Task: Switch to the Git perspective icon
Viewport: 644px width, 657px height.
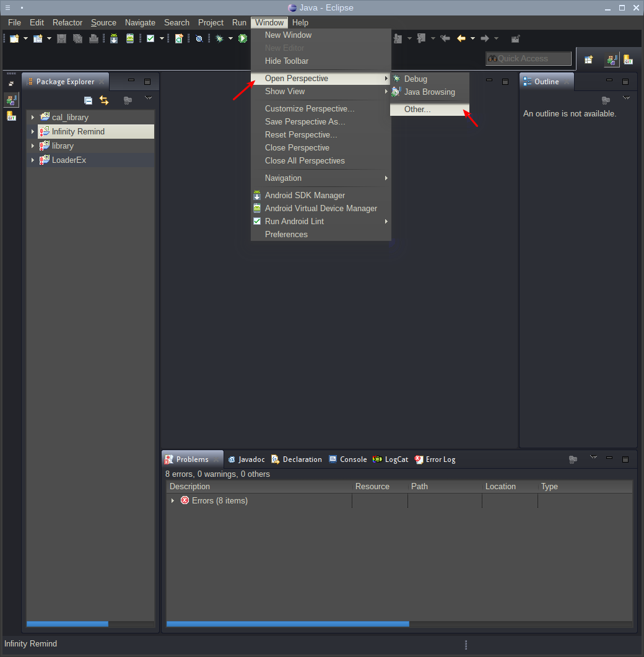Action: [x=628, y=59]
